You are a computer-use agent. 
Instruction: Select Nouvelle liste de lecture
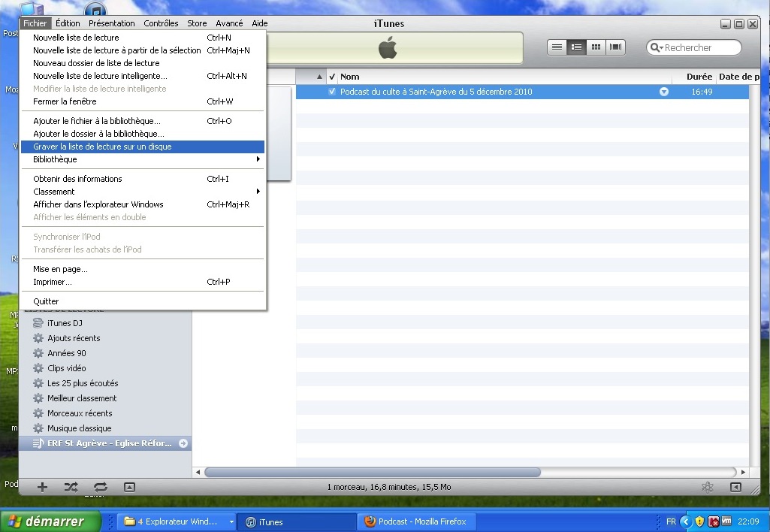coord(143,38)
